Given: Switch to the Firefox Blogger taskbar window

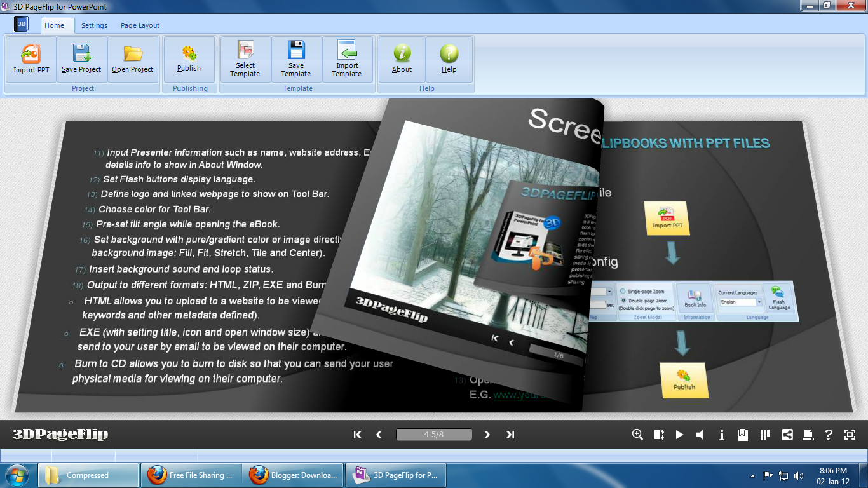Looking at the screenshot, I should [x=294, y=475].
